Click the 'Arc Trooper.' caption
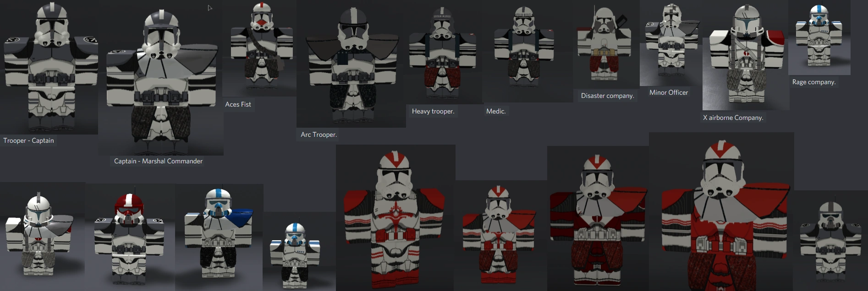This screenshot has width=868, height=291. tap(319, 135)
